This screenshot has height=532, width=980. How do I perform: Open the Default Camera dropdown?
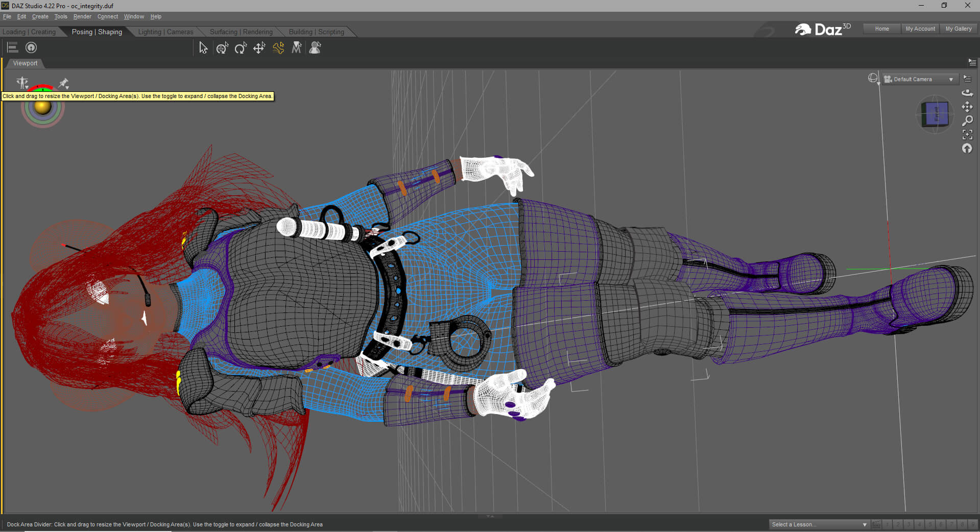tap(919, 79)
